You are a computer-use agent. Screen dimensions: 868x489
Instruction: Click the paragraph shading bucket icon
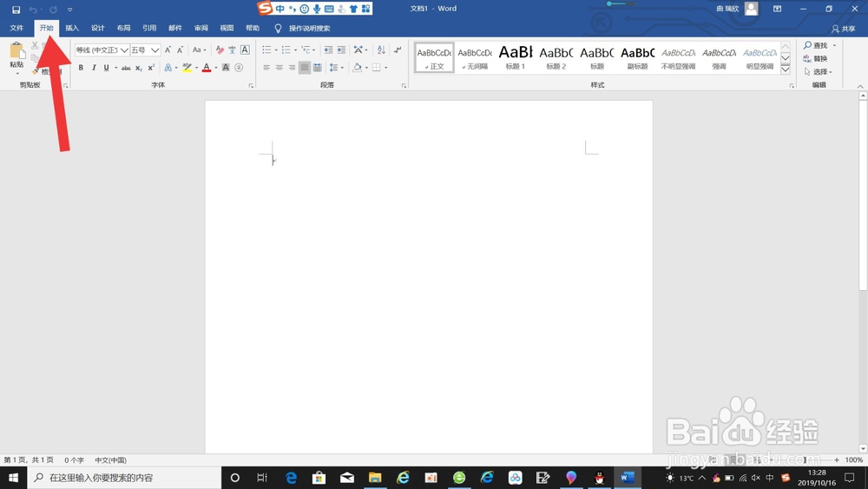tap(357, 68)
